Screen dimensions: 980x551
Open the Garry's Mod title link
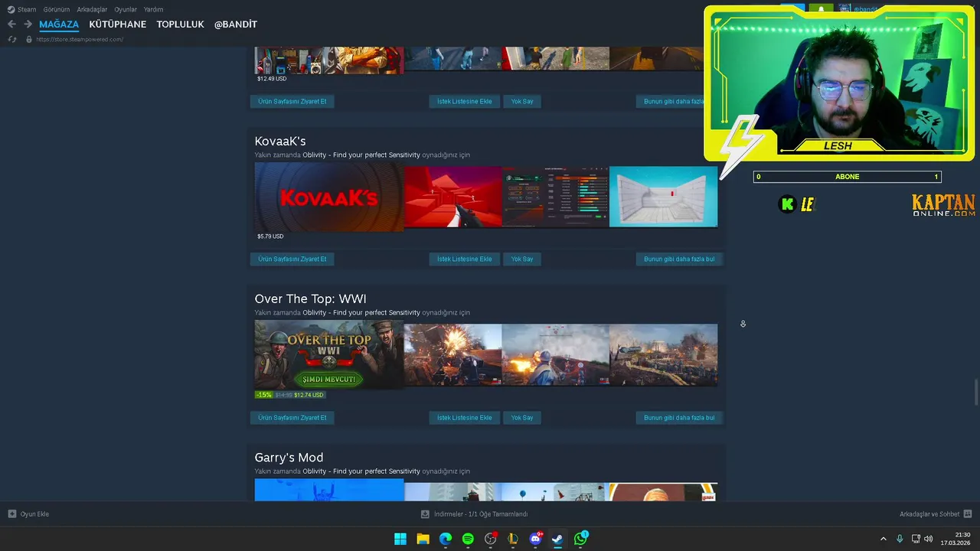pyautogui.click(x=289, y=458)
